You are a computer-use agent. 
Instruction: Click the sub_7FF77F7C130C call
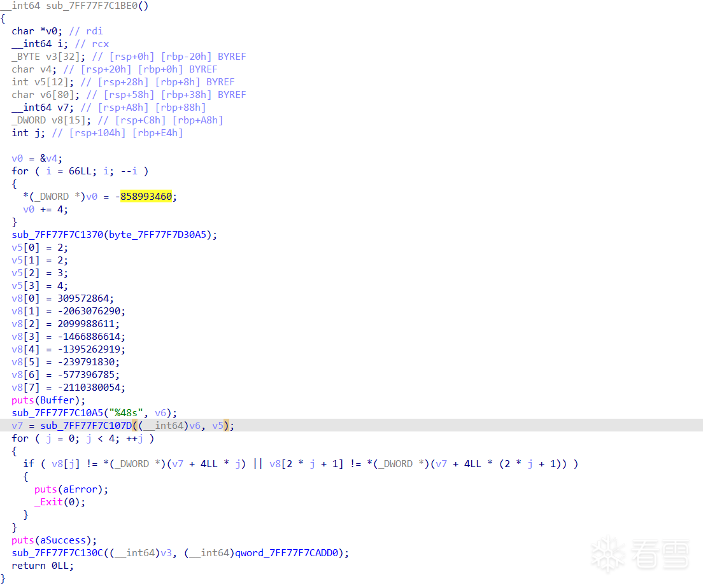click(57, 553)
